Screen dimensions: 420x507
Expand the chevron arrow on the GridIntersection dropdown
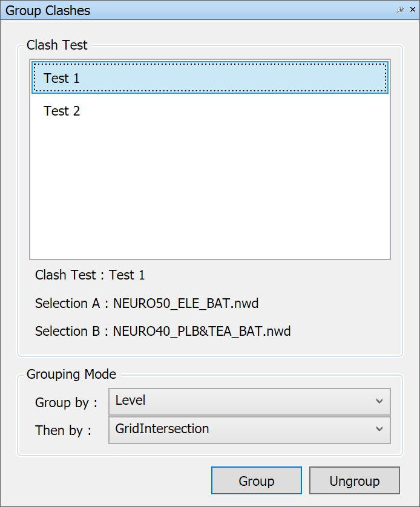click(379, 430)
